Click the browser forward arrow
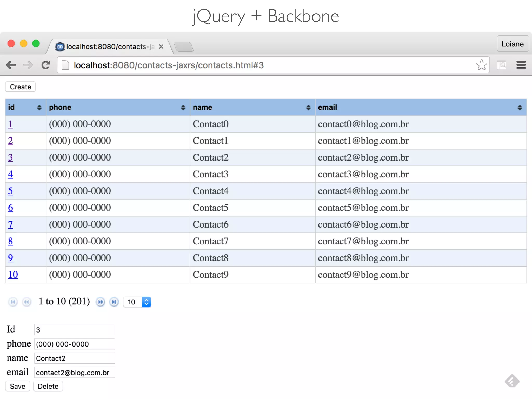 pyautogui.click(x=28, y=65)
